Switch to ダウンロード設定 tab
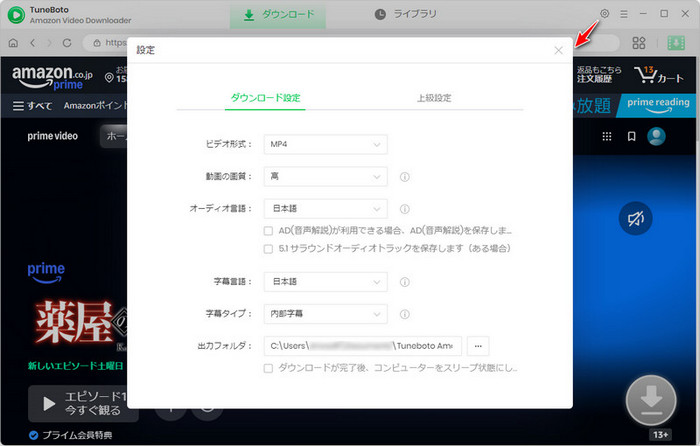 [265, 98]
